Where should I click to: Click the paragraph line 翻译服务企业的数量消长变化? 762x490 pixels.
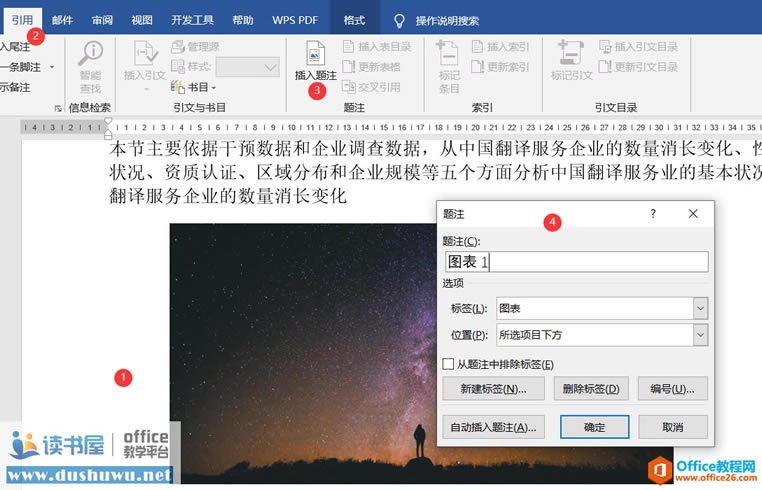click(228, 196)
